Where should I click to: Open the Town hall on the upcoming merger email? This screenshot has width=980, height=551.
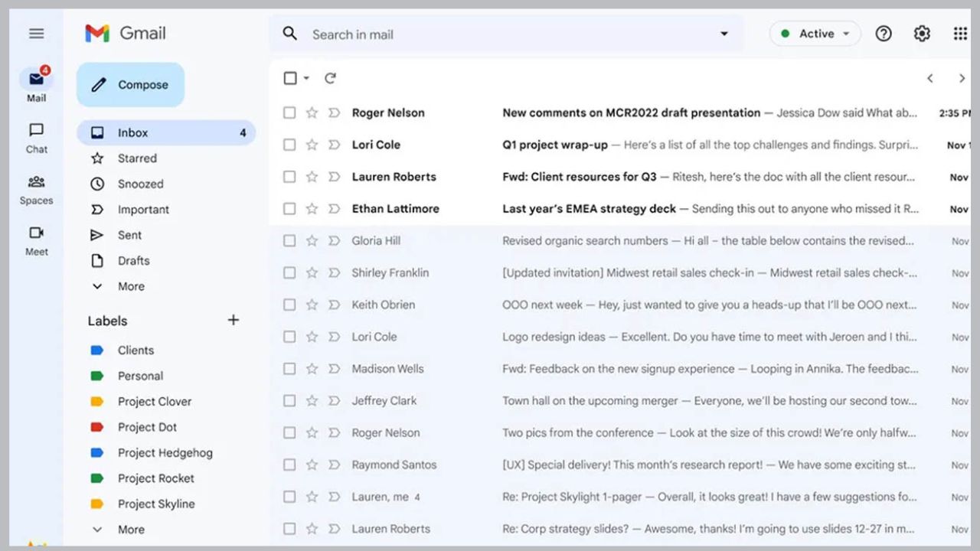(x=620, y=401)
